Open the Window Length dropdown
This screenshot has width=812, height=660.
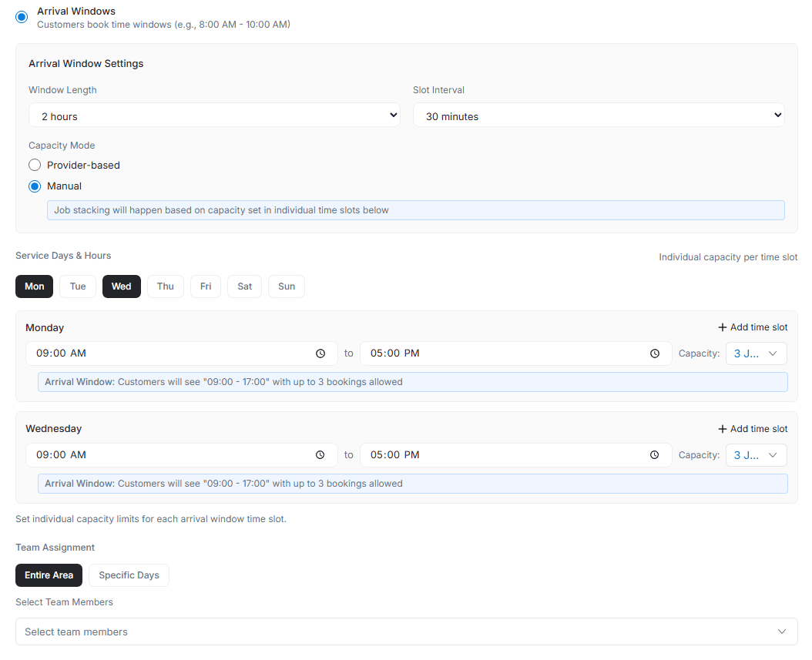pos(214,116)
